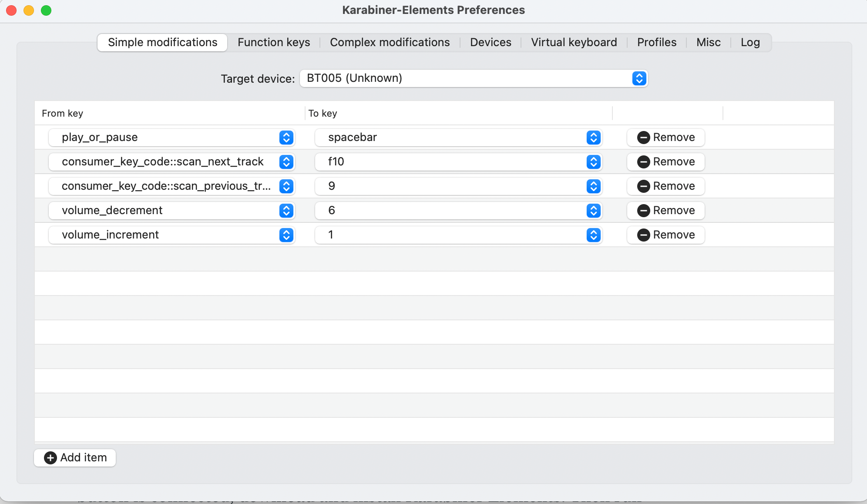Screen dimensions: 867x504
Task: Open the volume_decrement from-key dropdown
Action: tap(172, 211)
